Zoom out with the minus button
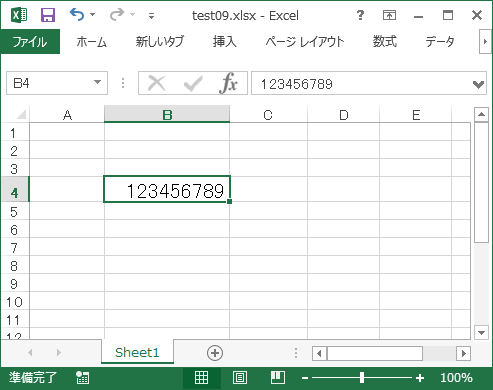The width and height of the screenshot is (493, 390). coord(305,378)
